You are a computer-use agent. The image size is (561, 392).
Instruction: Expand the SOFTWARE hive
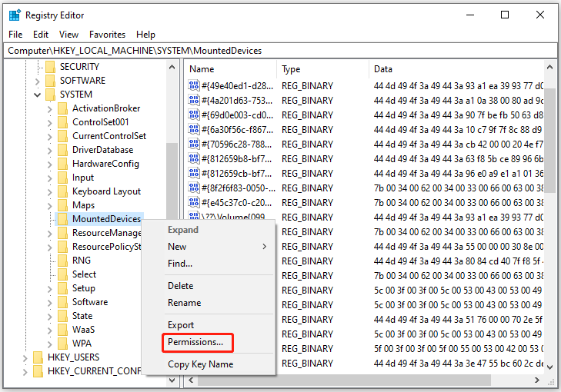click(37, 81)
